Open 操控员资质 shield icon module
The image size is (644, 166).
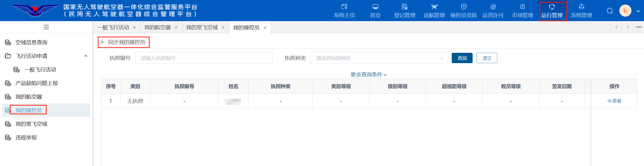(464, 11)
